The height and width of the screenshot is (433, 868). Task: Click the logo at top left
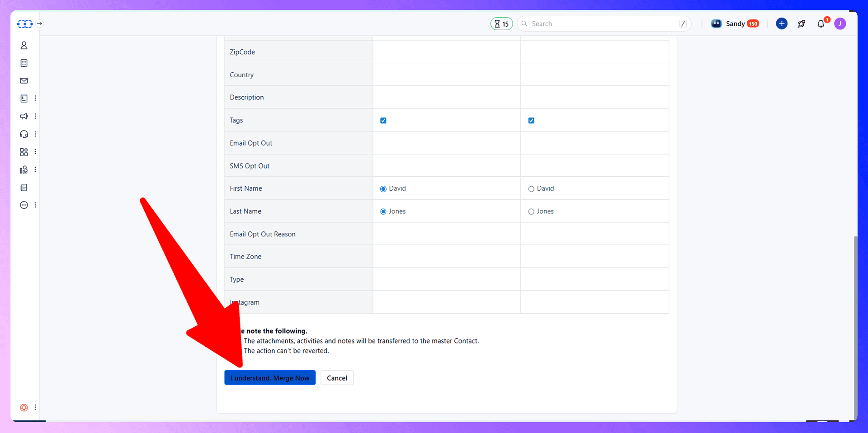pyautogui.click(x=25, y=24)
